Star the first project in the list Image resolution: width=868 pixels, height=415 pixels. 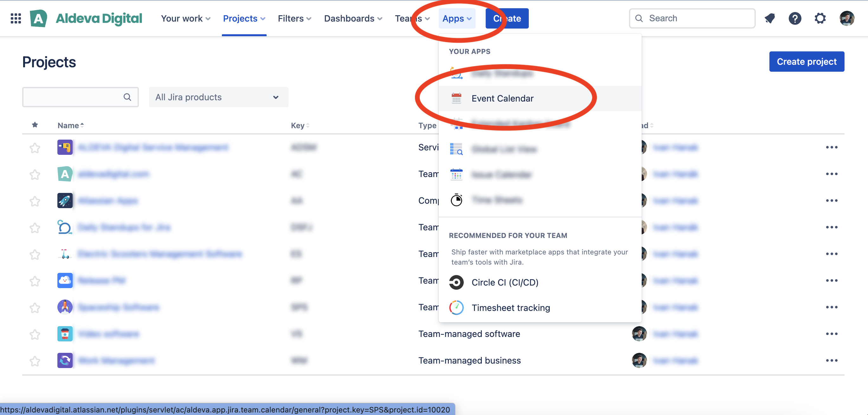point(35,148)
